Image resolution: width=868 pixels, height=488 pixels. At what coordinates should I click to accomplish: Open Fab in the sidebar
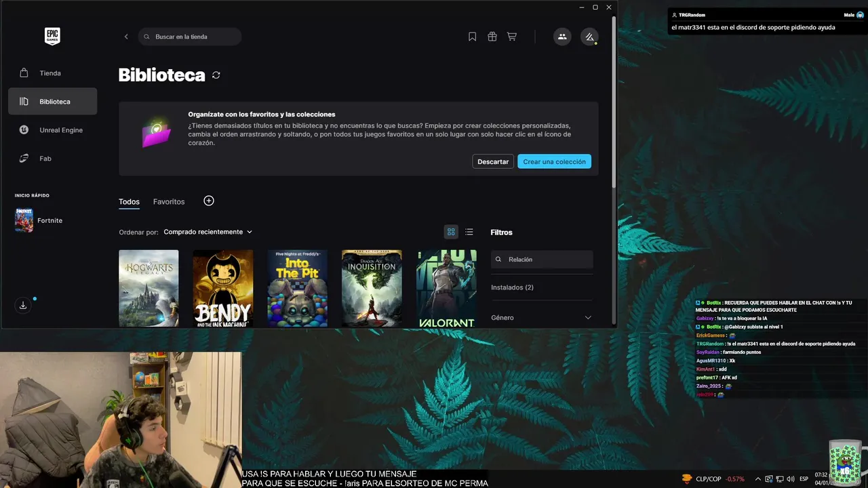pyautogui.click(x=52, y=159)
